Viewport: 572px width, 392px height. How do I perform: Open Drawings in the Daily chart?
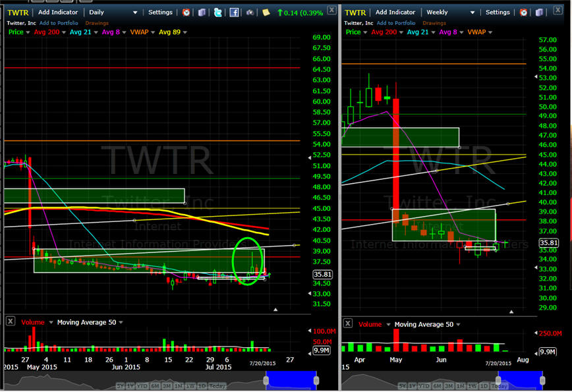[x=97, y=23]
